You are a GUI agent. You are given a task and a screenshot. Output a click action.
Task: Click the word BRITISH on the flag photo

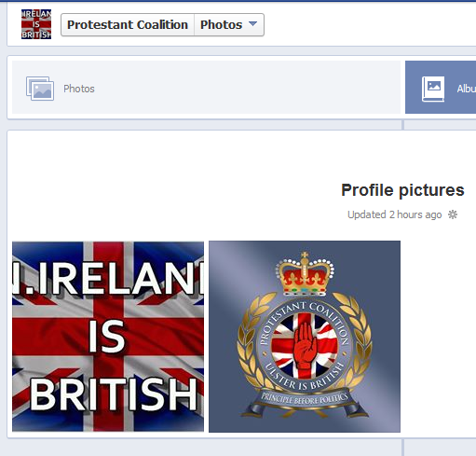point(114,394)
